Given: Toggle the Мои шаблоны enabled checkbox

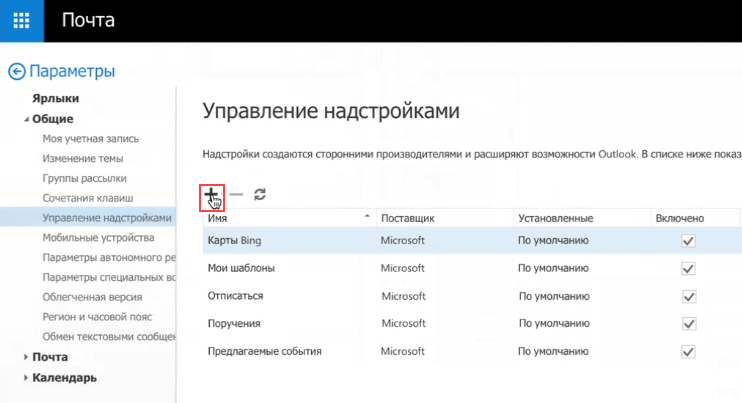Looking at the screenshot, I should 687,269.
